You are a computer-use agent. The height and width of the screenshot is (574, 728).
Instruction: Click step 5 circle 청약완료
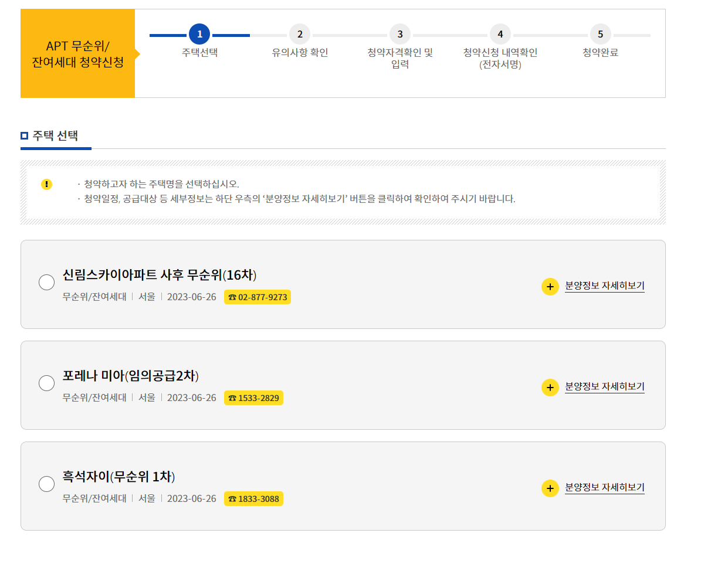click(600, 34)
